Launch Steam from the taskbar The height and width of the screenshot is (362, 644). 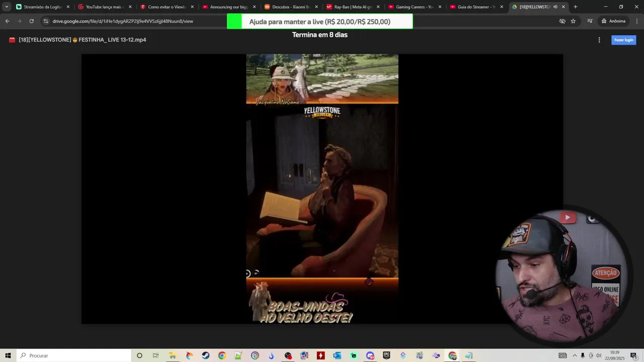coord(205,355)
